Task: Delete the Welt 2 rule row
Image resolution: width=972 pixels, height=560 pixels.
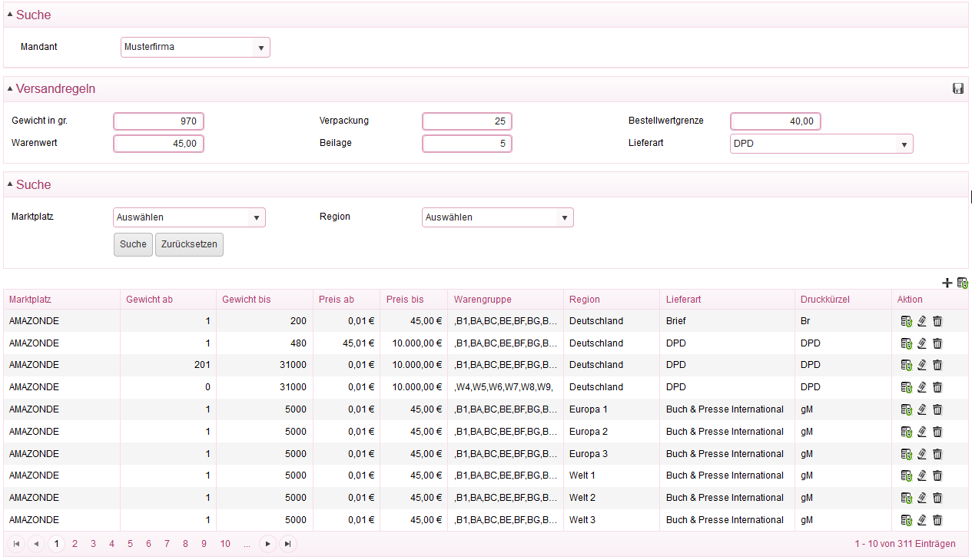Action: 937,498
